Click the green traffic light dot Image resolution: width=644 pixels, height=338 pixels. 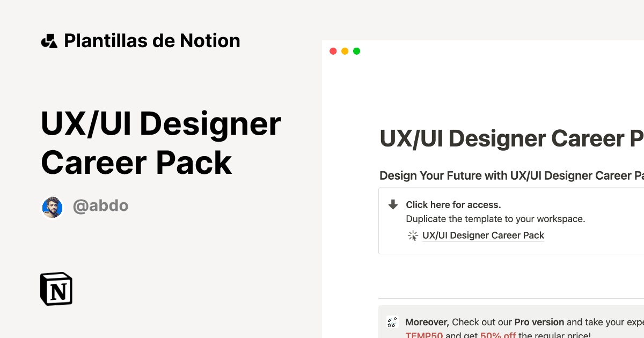click(x=356, y=50)
